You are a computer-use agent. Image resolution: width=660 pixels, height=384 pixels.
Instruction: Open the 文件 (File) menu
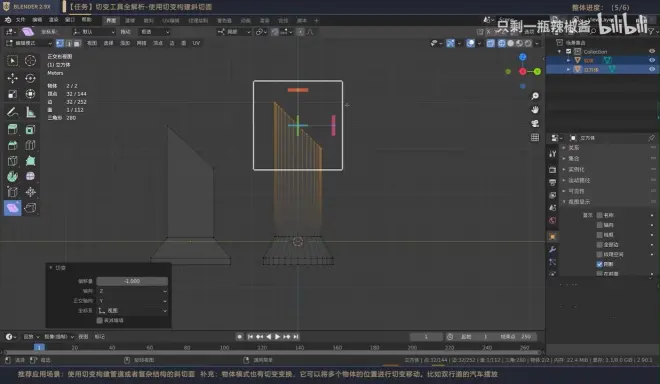click(20, 20)
